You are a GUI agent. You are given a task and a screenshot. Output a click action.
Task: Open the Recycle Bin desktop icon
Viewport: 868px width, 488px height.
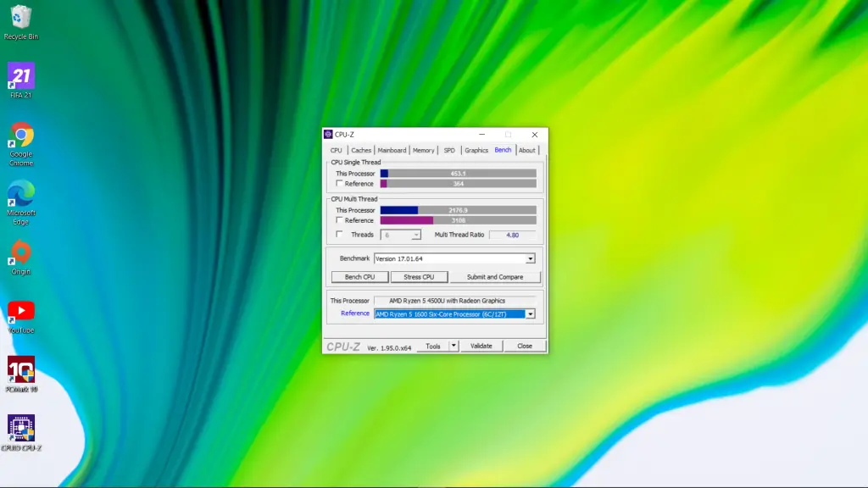click(21, 22)
